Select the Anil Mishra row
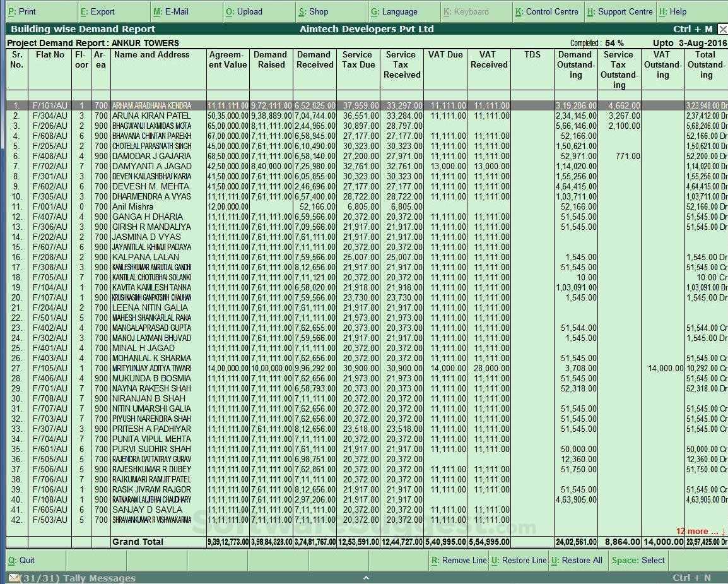 coord(367,206)
